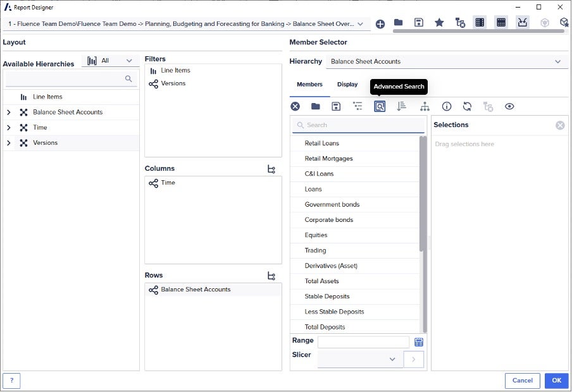Click the Advanced Search icon

click(x=380, y=106)
